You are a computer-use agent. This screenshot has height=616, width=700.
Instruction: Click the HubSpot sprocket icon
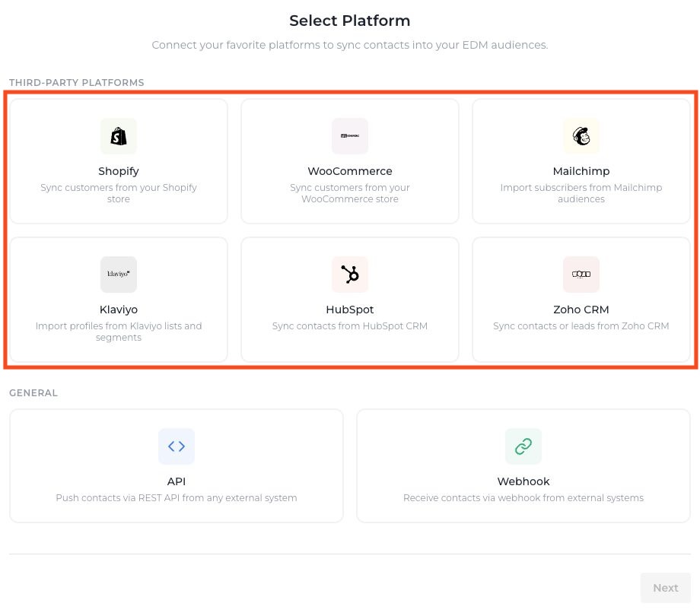tap(349, 275)
